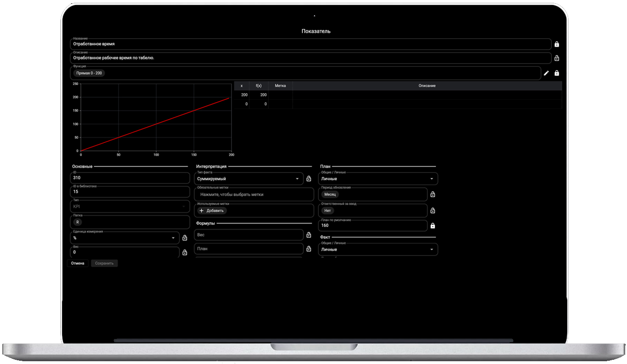Click the Добавить button for used labels

click(x=211, y=211)
